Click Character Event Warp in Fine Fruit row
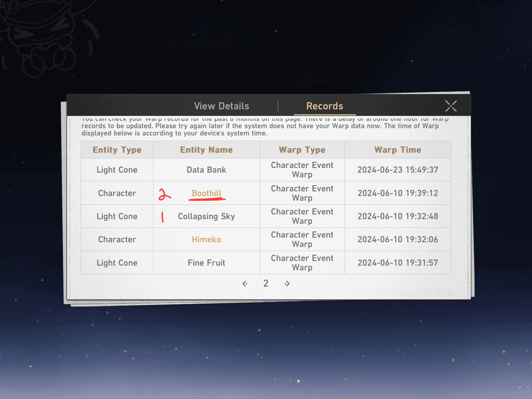The width and height of the screenshot is (532, 399). pos(302,263)
